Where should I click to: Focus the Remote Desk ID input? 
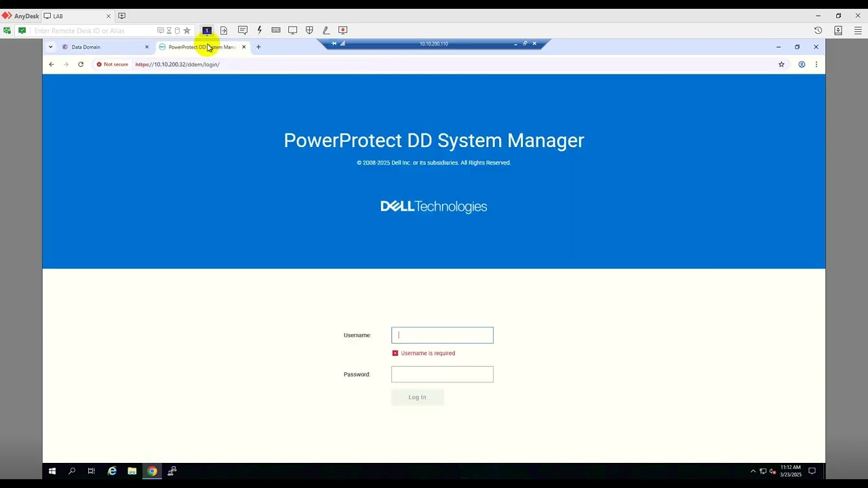click(94, 30)
